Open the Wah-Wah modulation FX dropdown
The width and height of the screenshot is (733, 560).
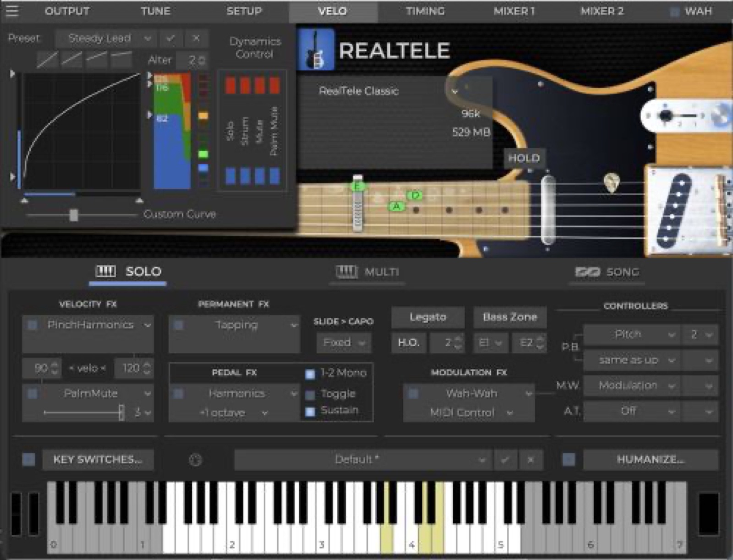(476, 394)
